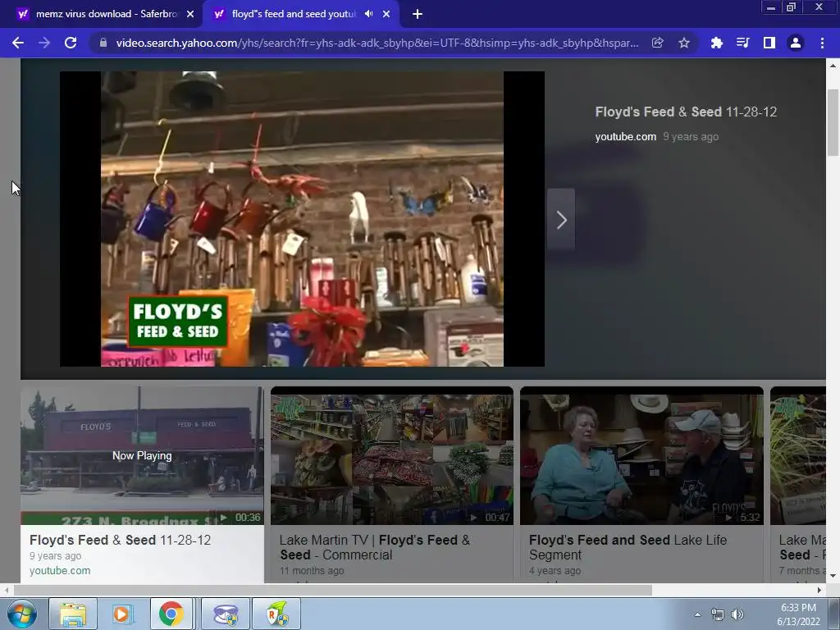
Task: Close the memz virus download tab
Action: 190,14
